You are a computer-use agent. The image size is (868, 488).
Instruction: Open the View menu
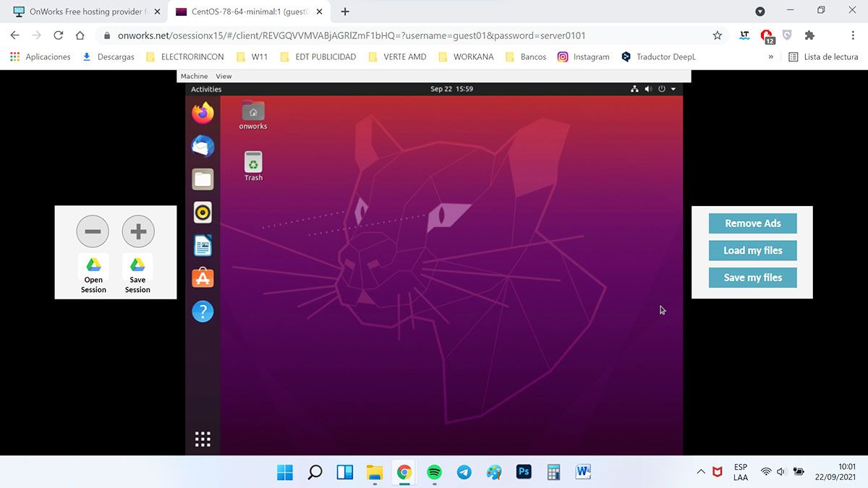224,76
